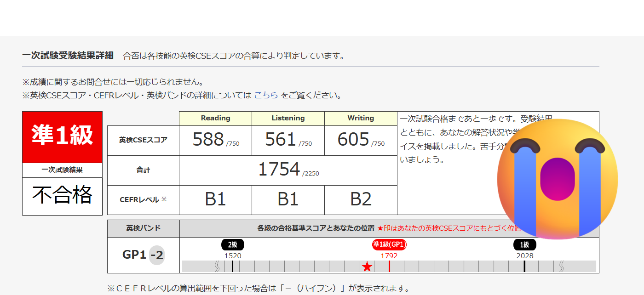Click the large red 準1級 grade box
644x295 pixels.
coord(62,137)
